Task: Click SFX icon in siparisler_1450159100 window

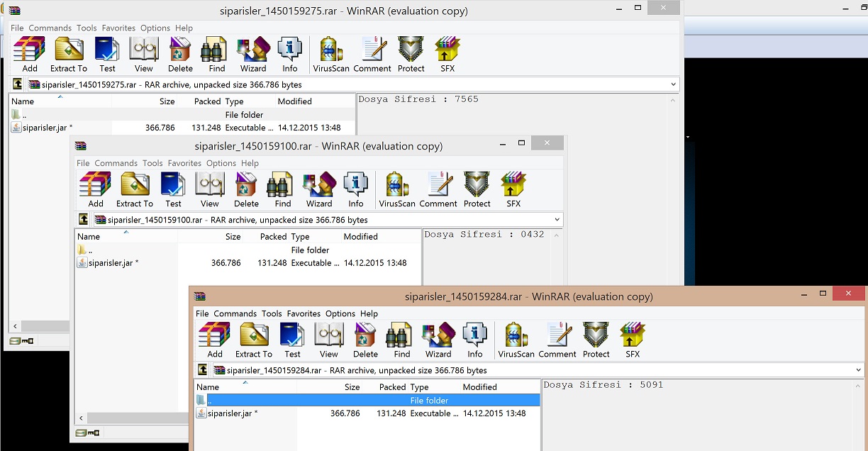Action: [513, 189]
